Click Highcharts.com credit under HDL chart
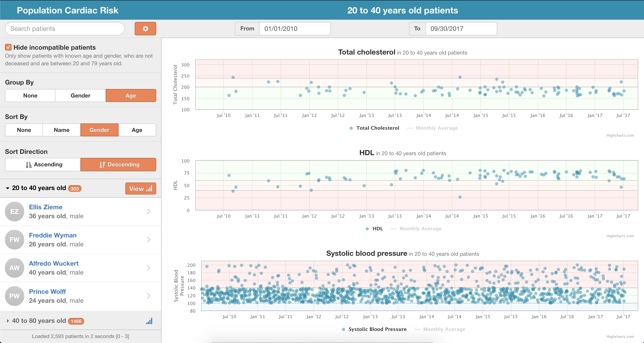 pyautogui.click(x=620, y=236)
